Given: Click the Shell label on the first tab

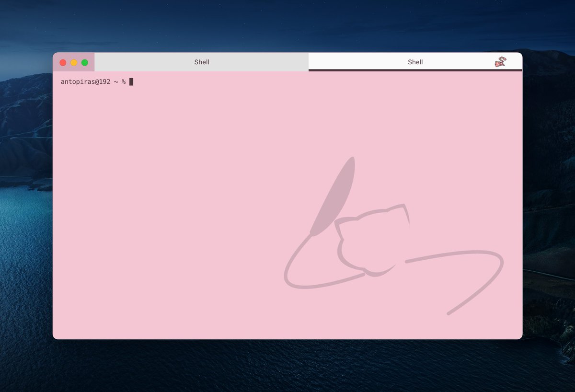Looking at the screenshot, I should point(201,61).
